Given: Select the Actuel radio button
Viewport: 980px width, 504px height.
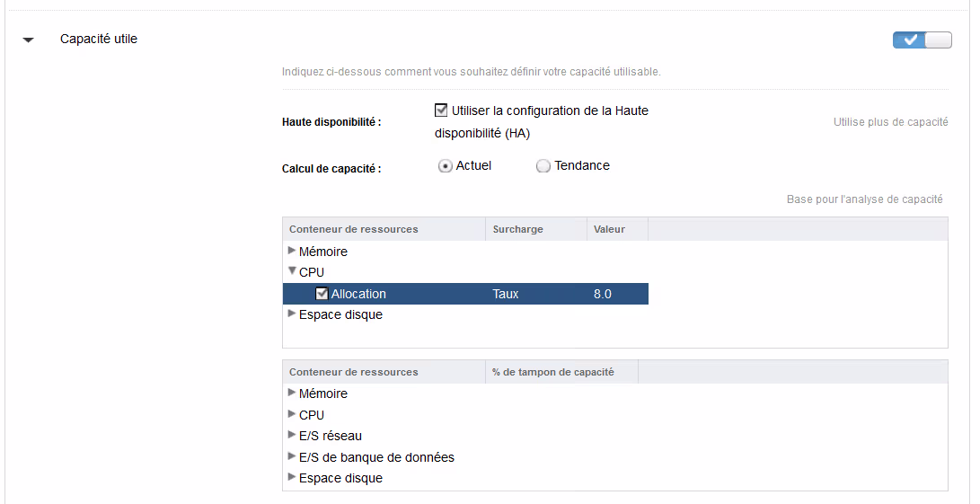Looking at the screenshot, I should [x=445, y=166].
